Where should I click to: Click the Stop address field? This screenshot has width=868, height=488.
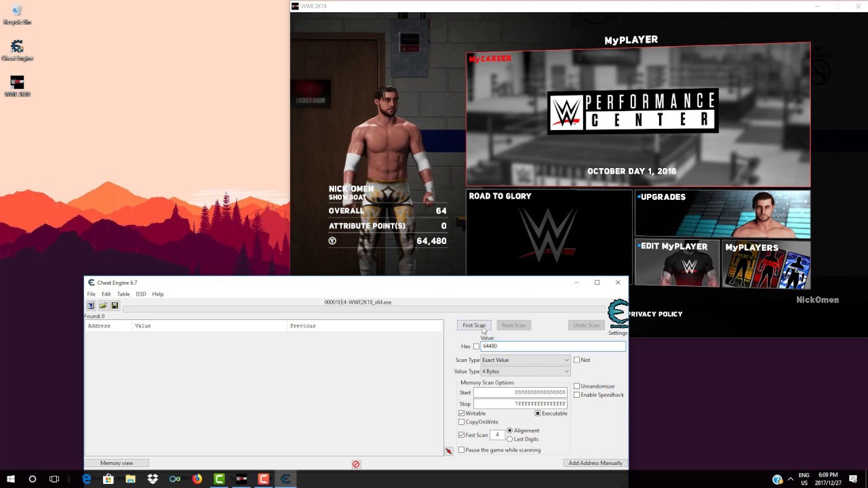click(520, 404)
